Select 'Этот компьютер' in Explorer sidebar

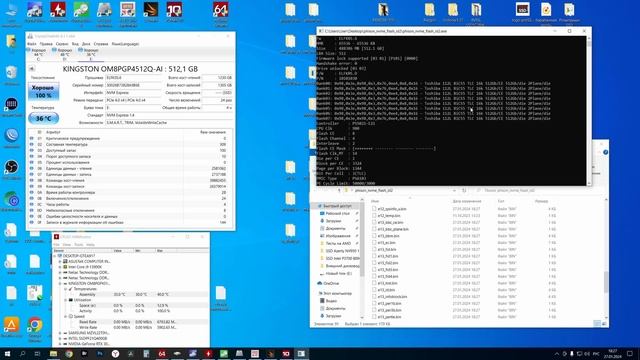[337, 293]
